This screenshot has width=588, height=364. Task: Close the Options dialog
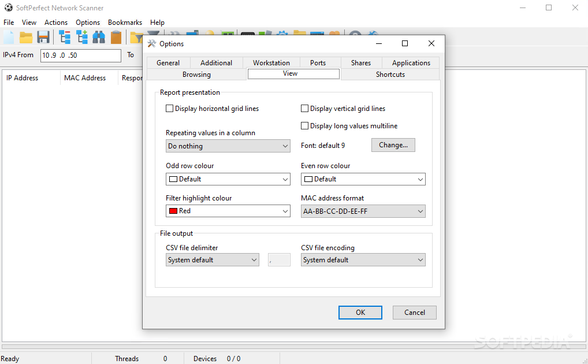click(x=431, y=43)
